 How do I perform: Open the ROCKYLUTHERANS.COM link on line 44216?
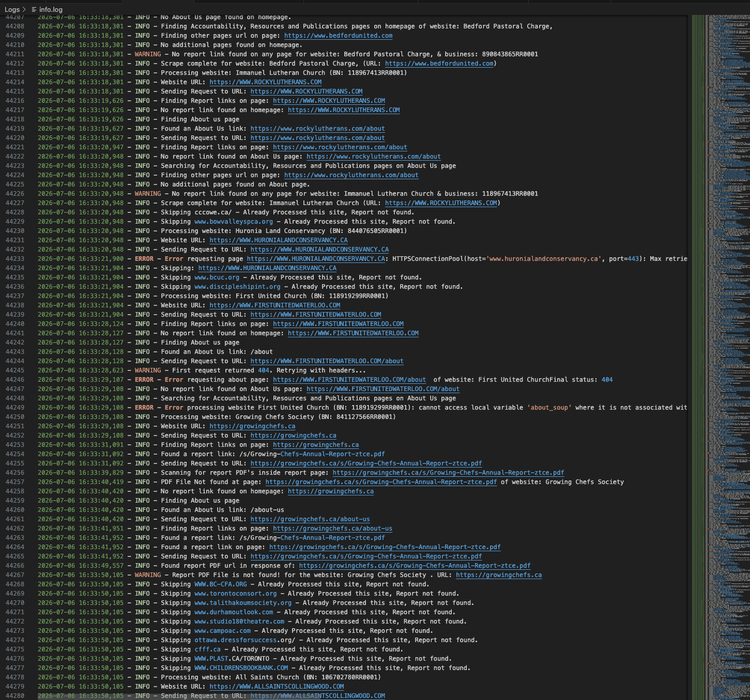point(329,101)
